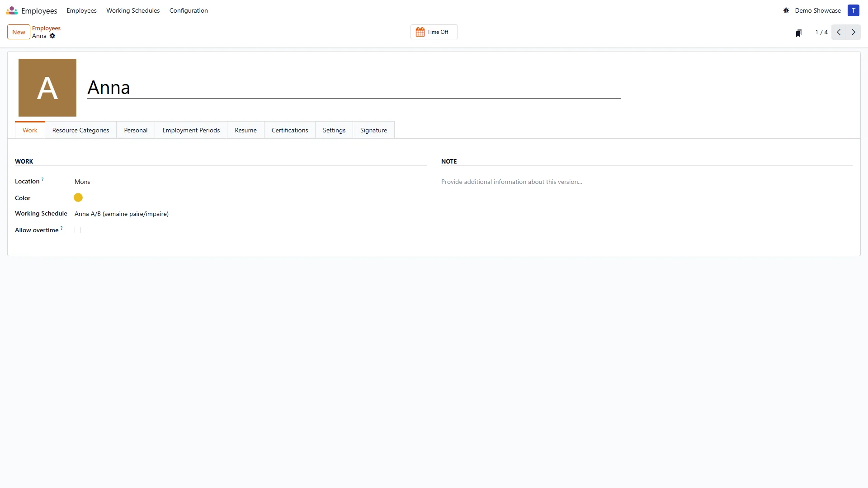The image size is (868, 488).
Task: Open the Signature tab
Action: point(373,130)
